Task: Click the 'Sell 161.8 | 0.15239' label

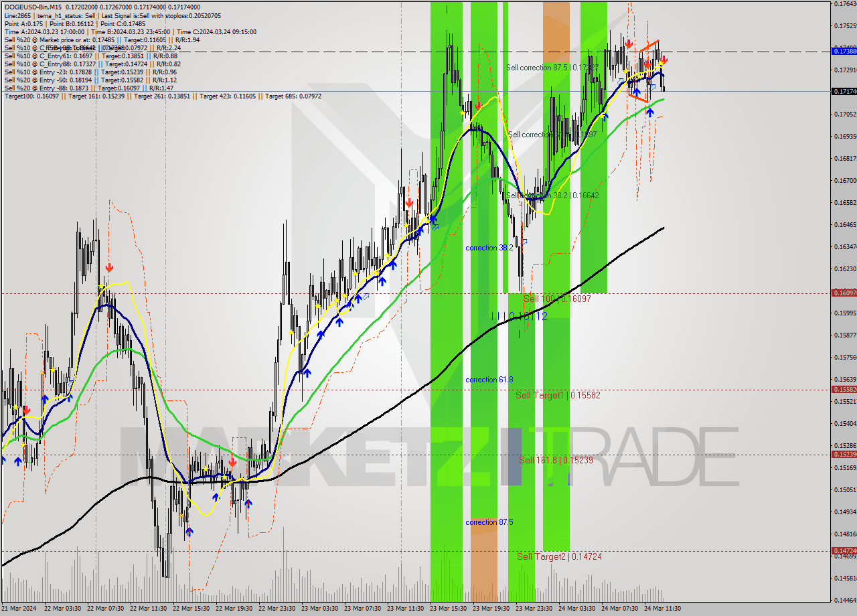Action: [x=556, y=461]
